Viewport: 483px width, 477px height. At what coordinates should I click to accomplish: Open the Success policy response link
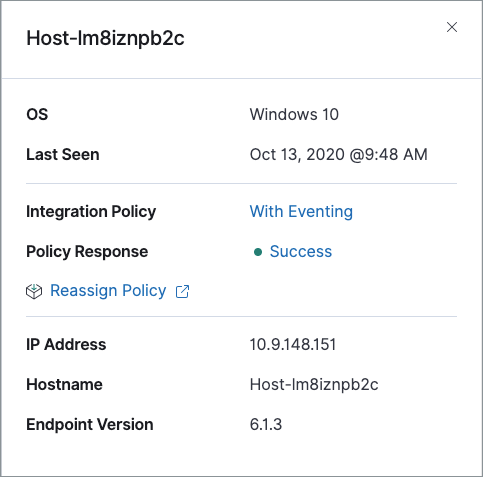[x=301, y=251]
